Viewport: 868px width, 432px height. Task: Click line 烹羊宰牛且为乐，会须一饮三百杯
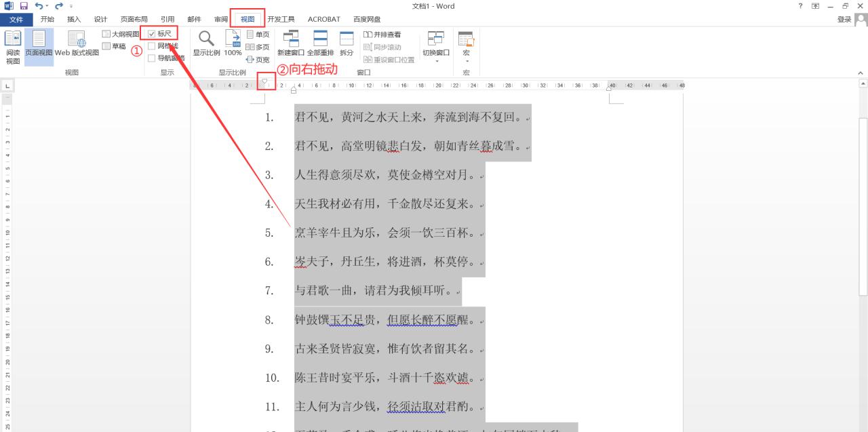tap(387, 233)
